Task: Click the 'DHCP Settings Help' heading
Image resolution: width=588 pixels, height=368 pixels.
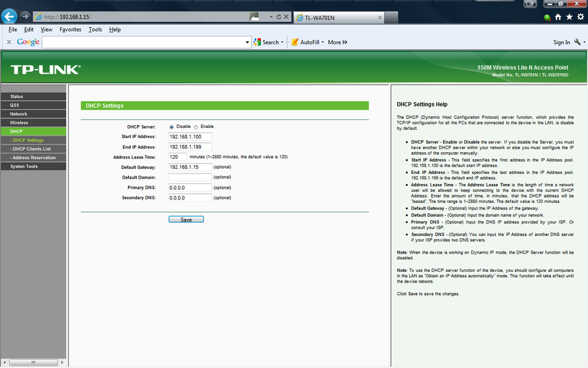Action: tap(422, 104)
